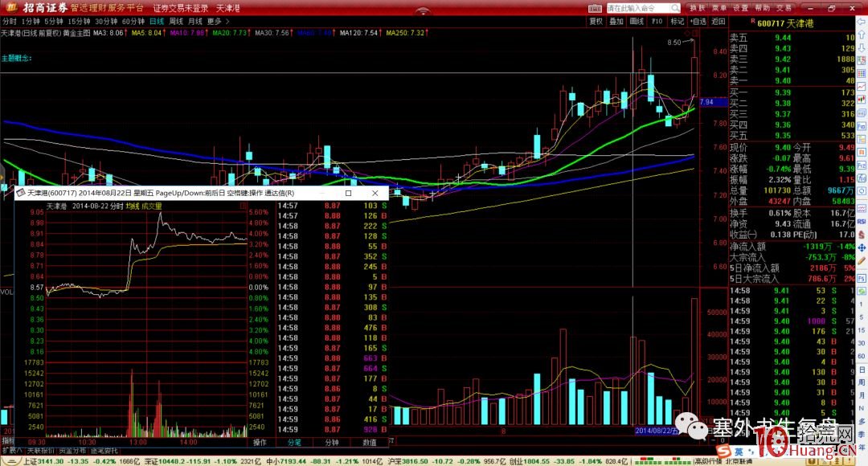Open the 关联报价 bottom tab

tap(40, 451)
